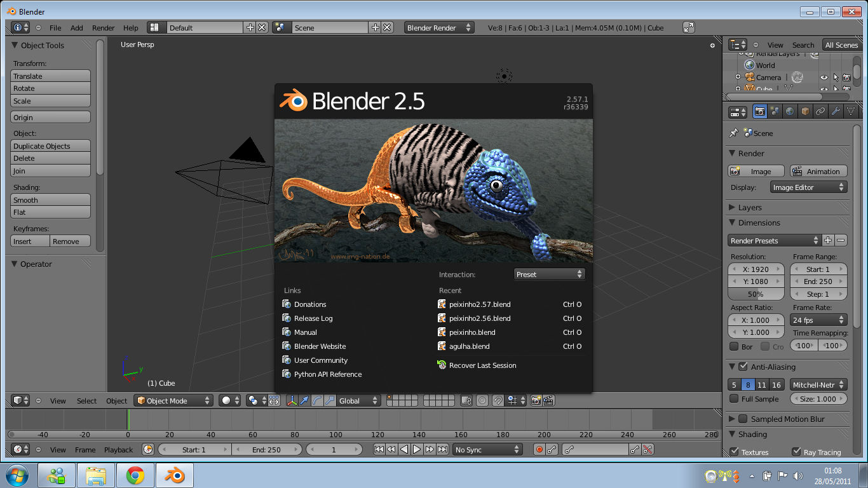
Task: Click the Duplicate Objects button
Action: (51, 146)
